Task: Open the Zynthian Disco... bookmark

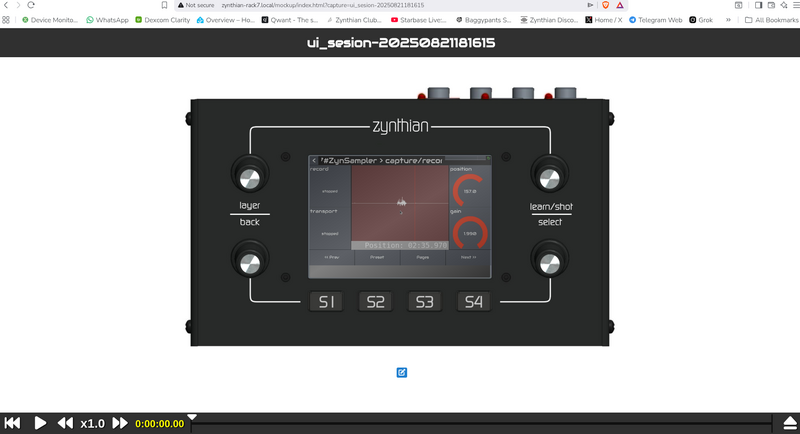Action: (x=549, y=20)
